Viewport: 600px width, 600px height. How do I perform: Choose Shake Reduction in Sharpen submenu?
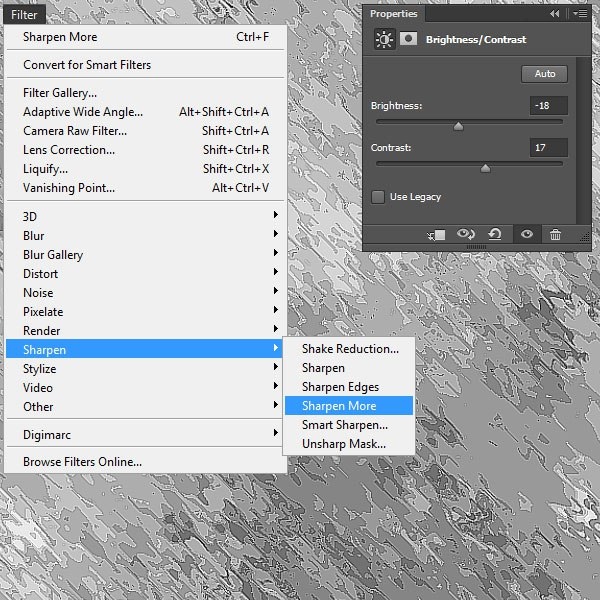click(349, 349)
